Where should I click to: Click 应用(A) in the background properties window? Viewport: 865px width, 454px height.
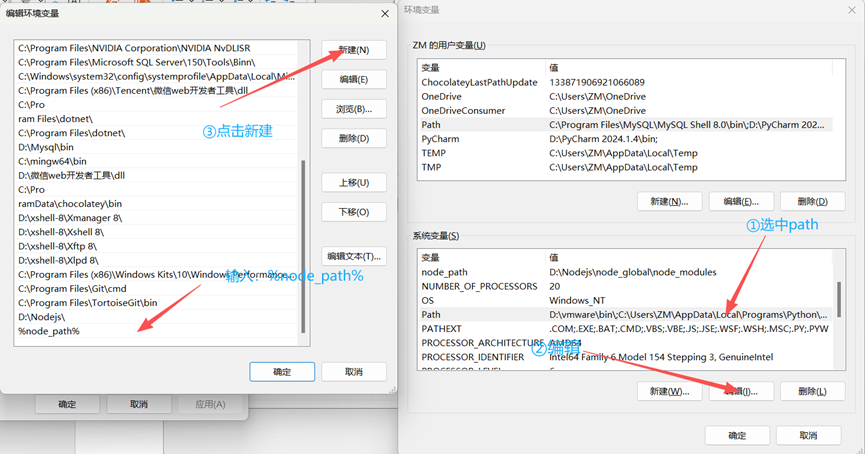pos(210,404)
